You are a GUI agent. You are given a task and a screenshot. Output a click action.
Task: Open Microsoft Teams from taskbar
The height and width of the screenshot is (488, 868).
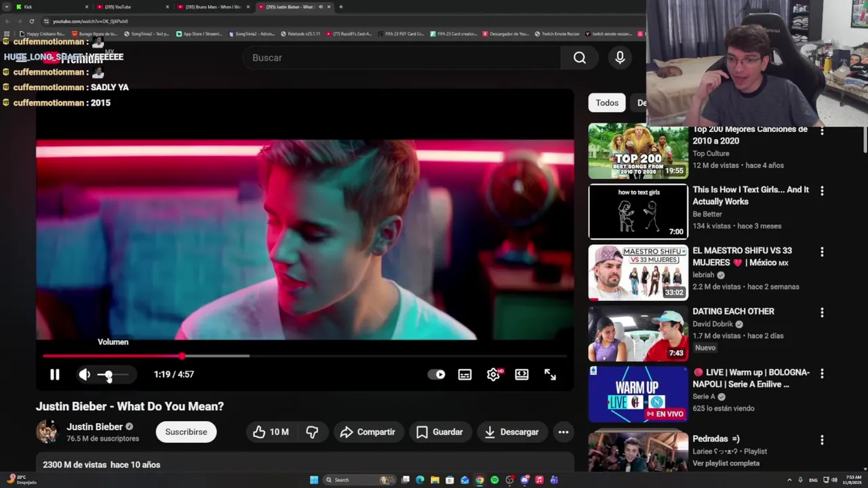pos(554,480)
